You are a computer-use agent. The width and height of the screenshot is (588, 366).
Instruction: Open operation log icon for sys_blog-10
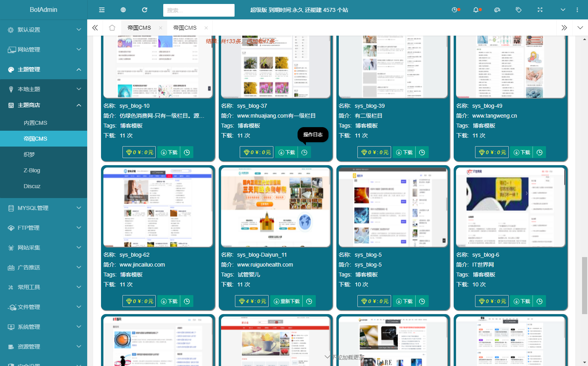click(x=187, y=152)
